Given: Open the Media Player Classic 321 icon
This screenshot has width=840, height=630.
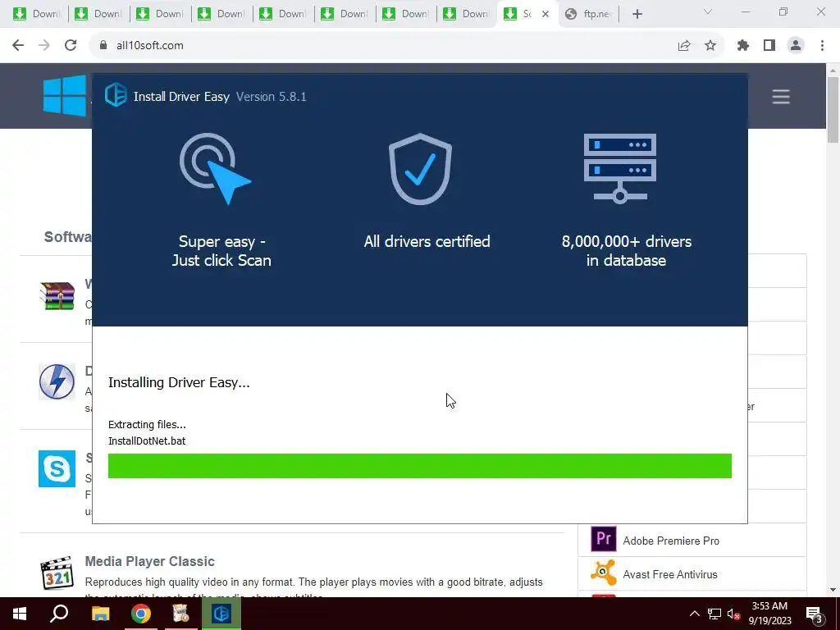Looking at the screenshot, I should (x=57, y=573).
